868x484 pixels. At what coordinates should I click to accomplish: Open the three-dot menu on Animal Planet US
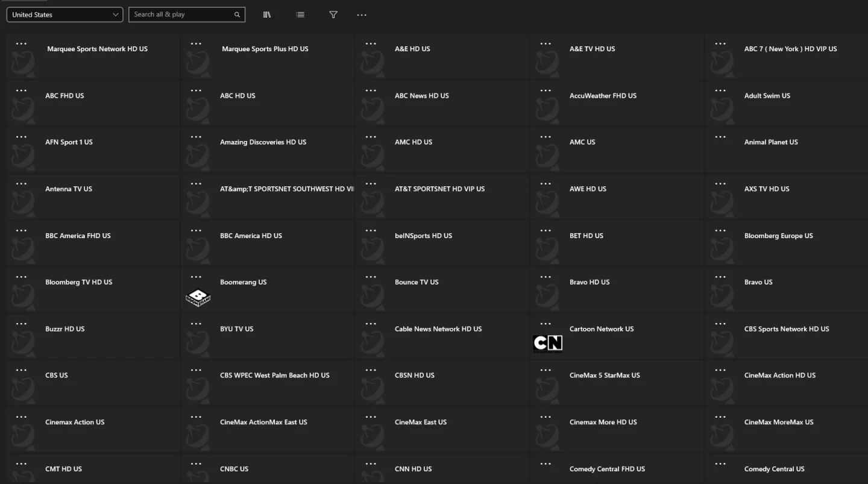[x=720, y=137]
